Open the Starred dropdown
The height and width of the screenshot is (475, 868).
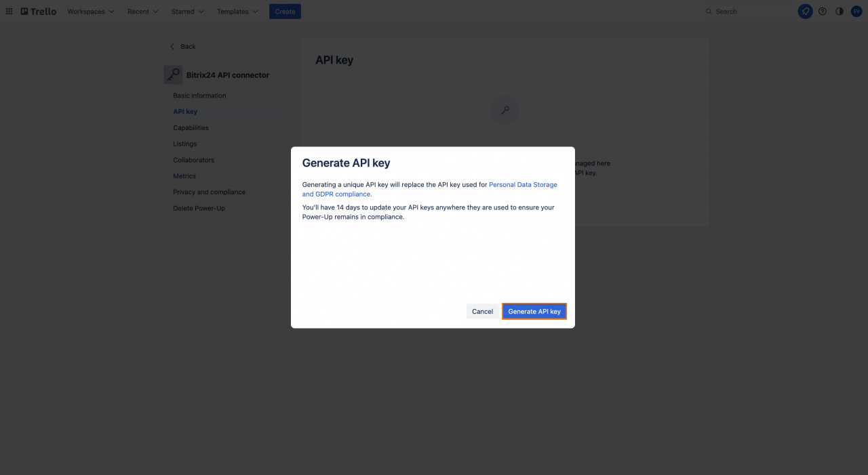[x=187, y=12]
